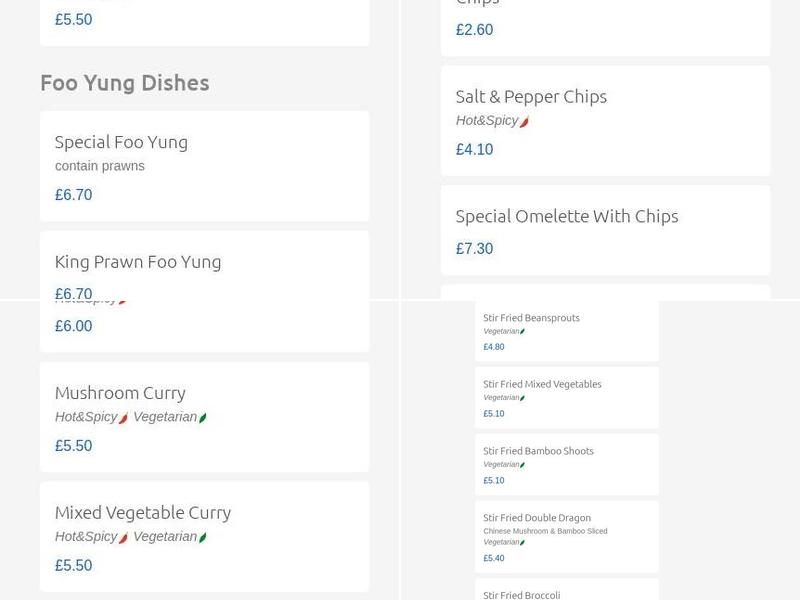Click the Vegetarian icon under Stir Fried Beansprouts
This screenshot has width=800, height=600.
coord(520,331)
